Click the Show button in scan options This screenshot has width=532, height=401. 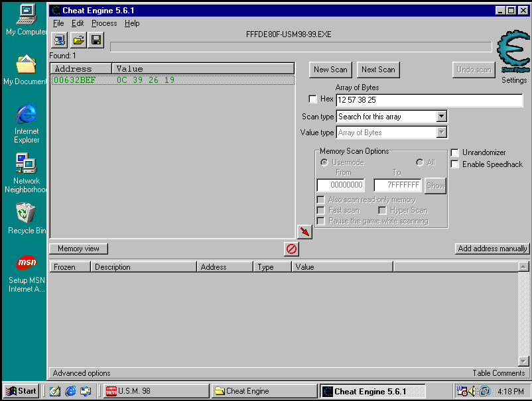435,186
